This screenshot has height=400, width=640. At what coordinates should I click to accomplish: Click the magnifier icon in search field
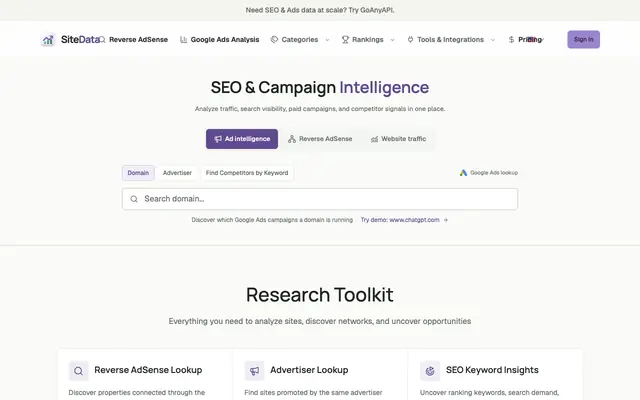pyautogui.click(x=134, y=199)
